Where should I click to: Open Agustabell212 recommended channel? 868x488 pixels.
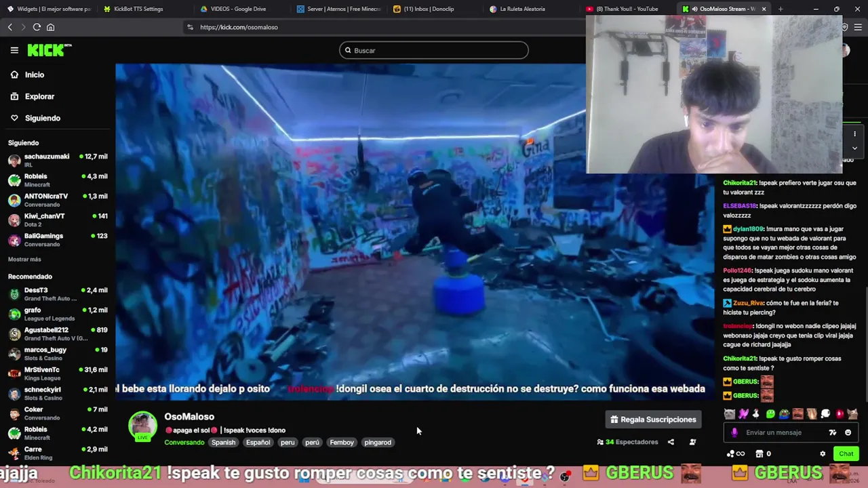coord(58,333)
